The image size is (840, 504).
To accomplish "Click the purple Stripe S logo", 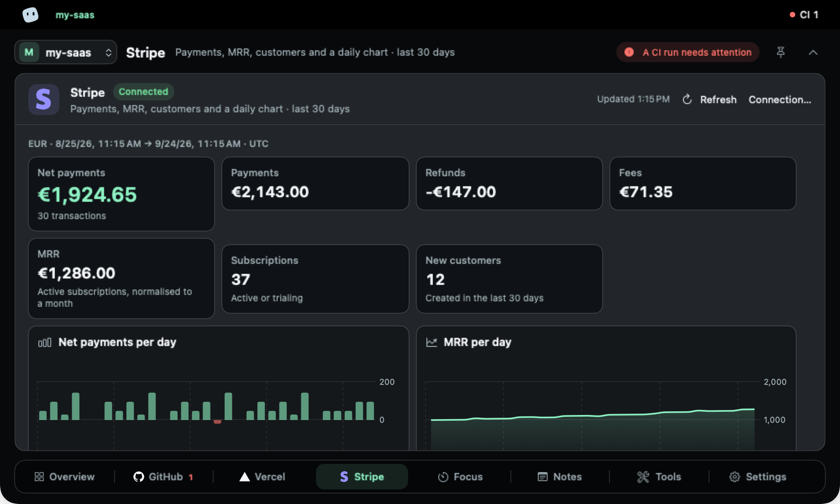I will click(43, 100).
